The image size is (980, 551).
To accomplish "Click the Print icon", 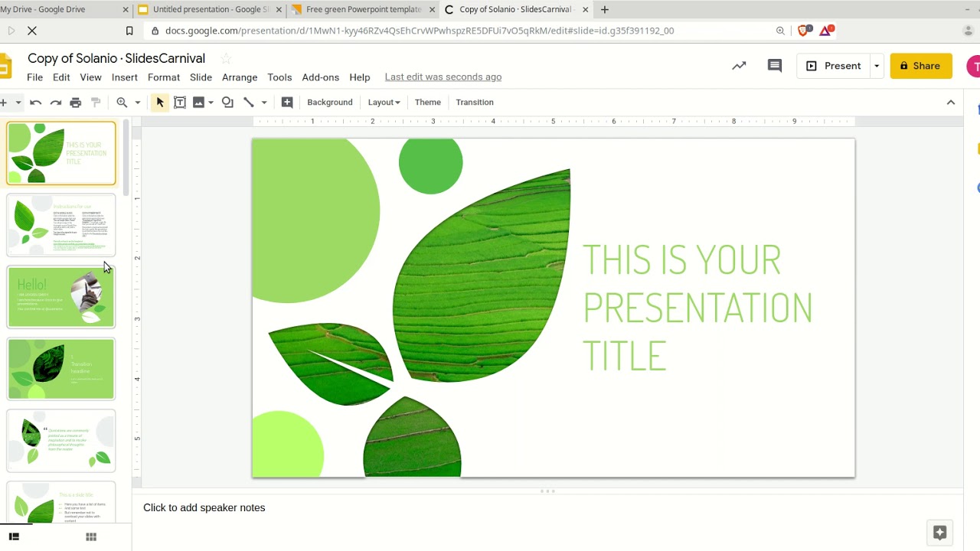I will [x=75, y=103].
